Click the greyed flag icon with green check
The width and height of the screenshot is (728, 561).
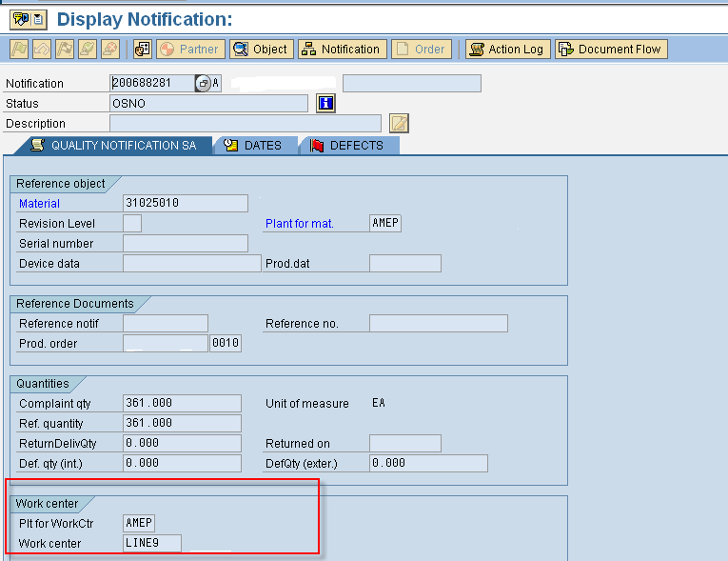pos(88,49)
